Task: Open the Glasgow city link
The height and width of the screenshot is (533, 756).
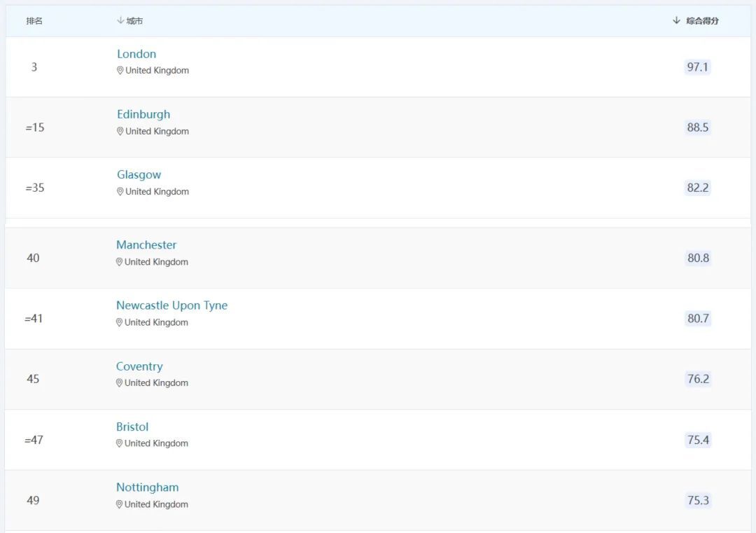Action: click(x=139, y=175)
